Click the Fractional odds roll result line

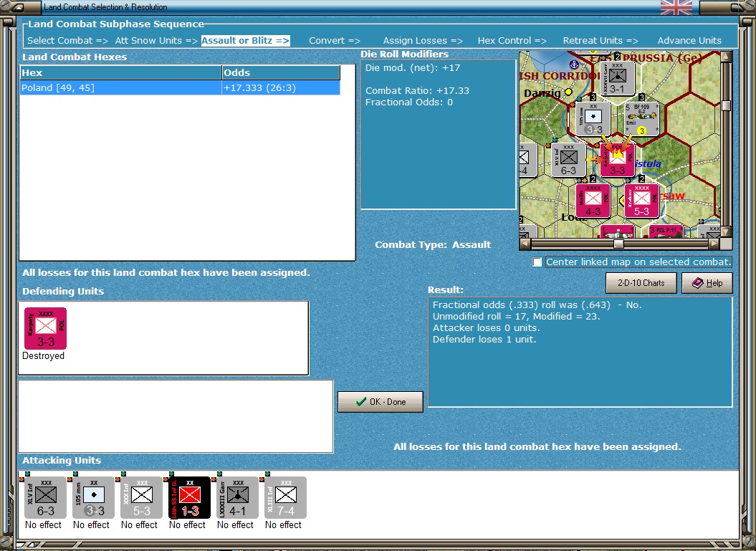pyautogui.click(x=537, y=305)
